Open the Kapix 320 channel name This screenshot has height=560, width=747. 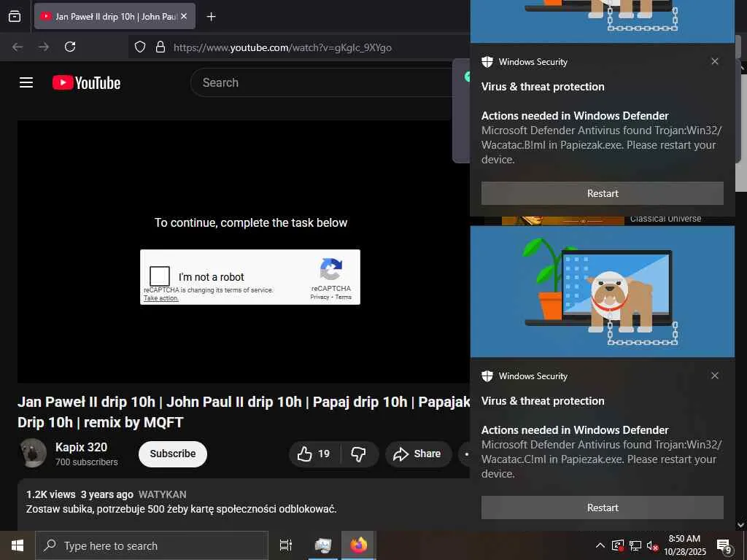(81, 447)
